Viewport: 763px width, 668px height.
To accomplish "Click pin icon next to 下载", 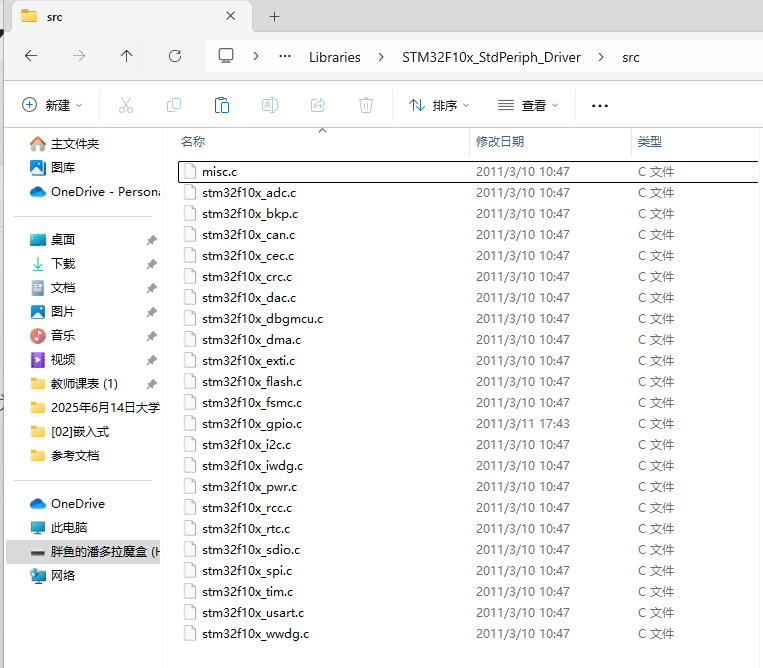I will click(152, 264).
